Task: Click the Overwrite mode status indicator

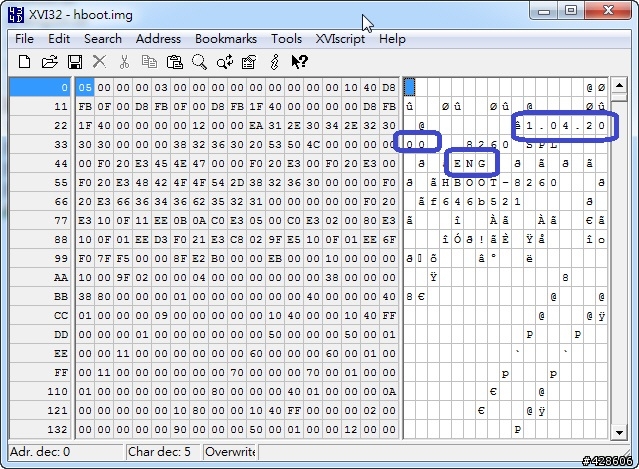Action: click(229, 452)
